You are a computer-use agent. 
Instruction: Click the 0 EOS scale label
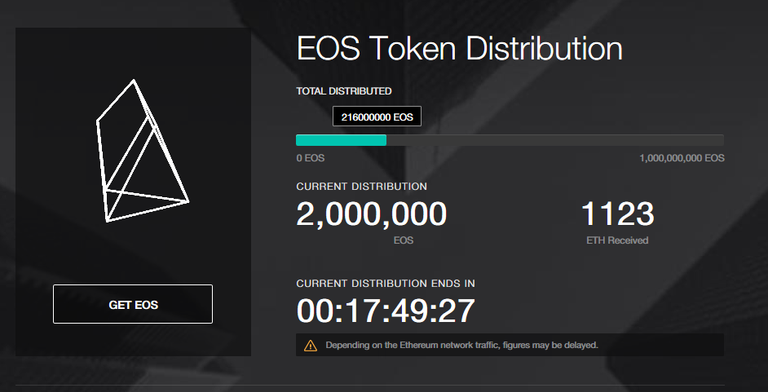click(310, 158)
